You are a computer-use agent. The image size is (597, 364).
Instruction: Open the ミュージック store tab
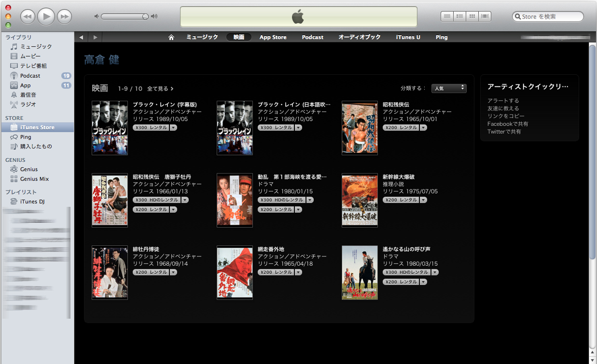(202, 37)
